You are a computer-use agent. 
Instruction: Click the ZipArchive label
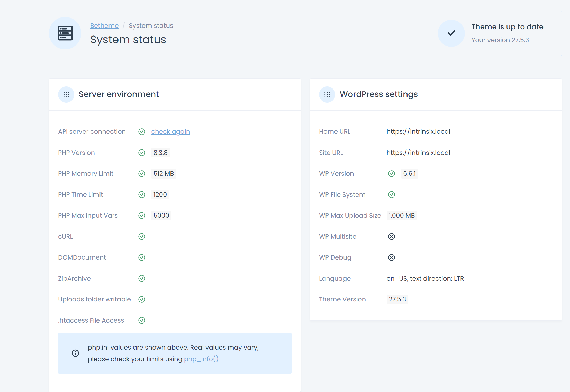pos(74,279)
